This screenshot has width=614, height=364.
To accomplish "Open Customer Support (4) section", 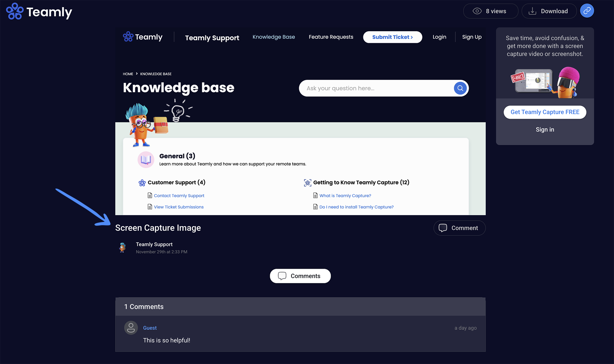I will (x=176, y=182).
